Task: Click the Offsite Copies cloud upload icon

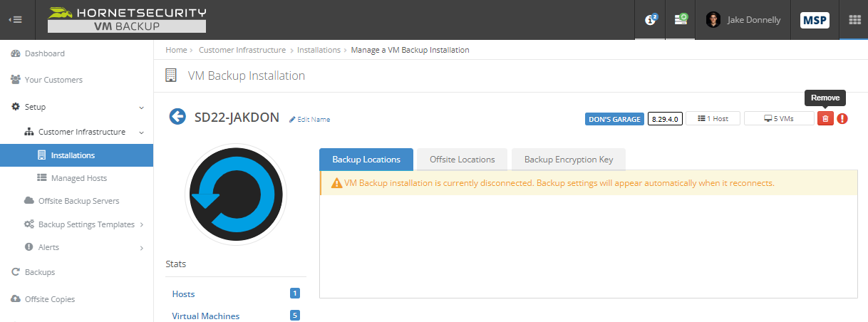Action: click(x=16, y=299)
